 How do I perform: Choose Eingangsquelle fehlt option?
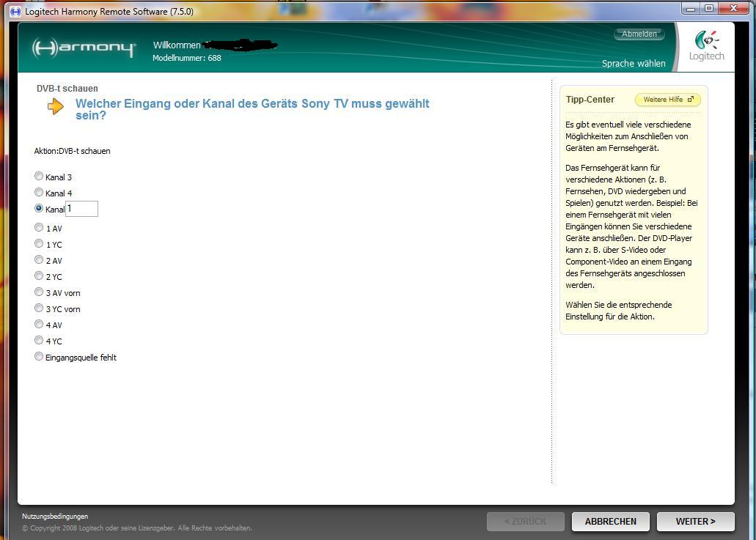pos(39,357)
